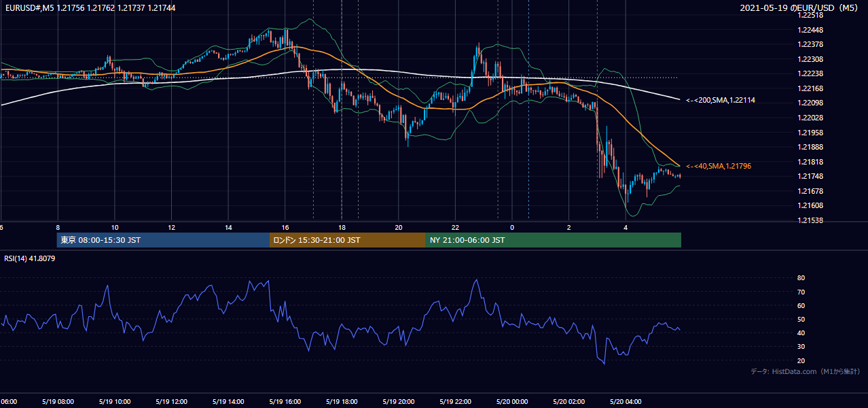This screenshot has height=408, width=868.
Task: Click RSI scale value 50
Action: 801,319
